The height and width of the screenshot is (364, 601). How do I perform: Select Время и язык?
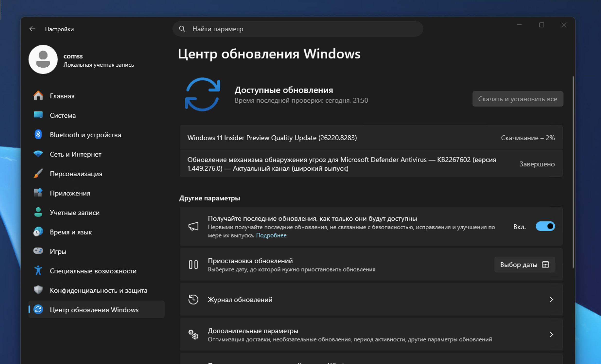coord(97,232)
